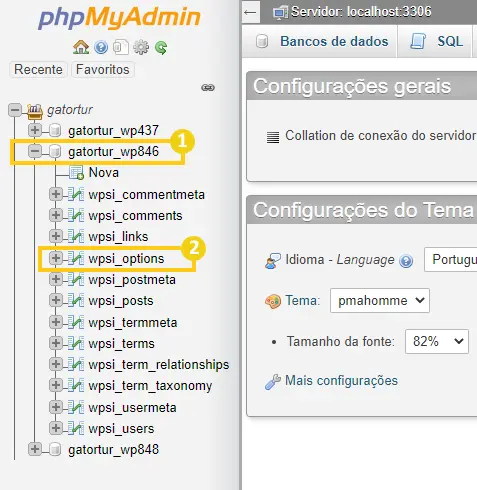Open the Tema theme dropdown

[x=380, y=301]
